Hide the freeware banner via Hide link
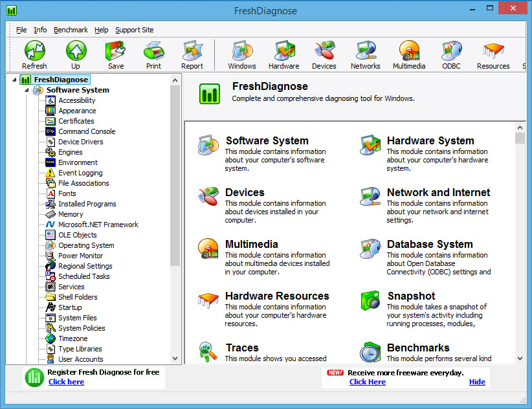Viewport: 532px width, 409px height. click(477, 382)
